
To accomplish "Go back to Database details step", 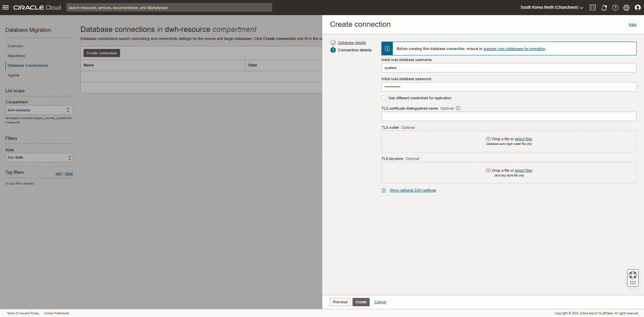I will pos(352,43).
